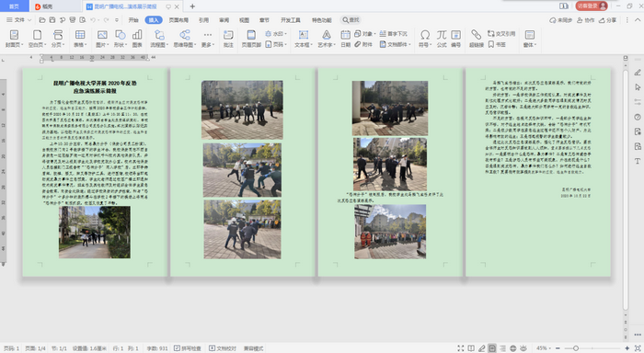Insert a bookmark (书签)

(497, 44)
